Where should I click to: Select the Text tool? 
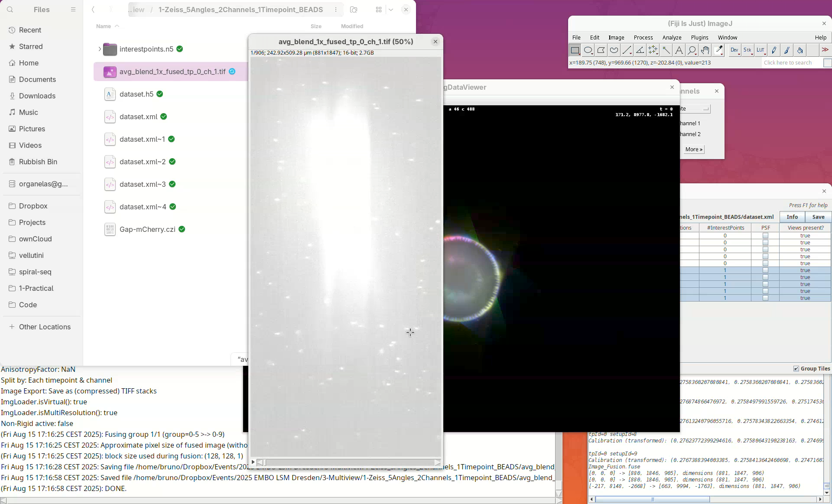click(679, 50)
